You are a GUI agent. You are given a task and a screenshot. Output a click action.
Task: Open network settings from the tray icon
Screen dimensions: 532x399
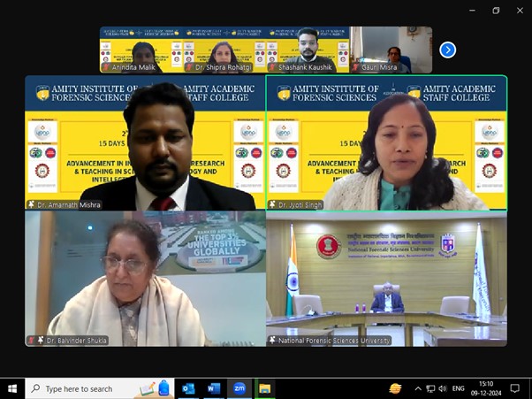pos(429,388)
